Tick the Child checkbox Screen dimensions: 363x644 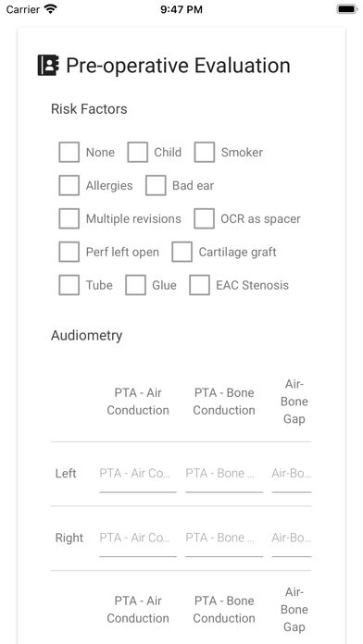pyautogui.click(x=137, y=153)
